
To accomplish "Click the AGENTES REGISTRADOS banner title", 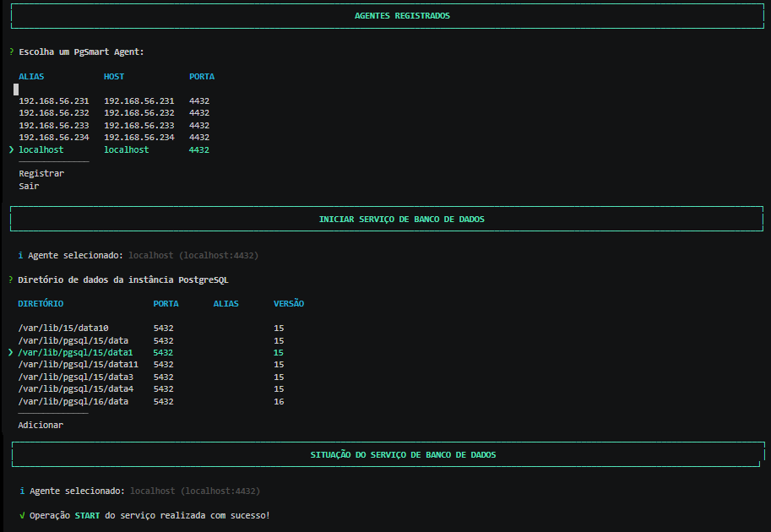I will pyautogui.click(x=402, y=16).
